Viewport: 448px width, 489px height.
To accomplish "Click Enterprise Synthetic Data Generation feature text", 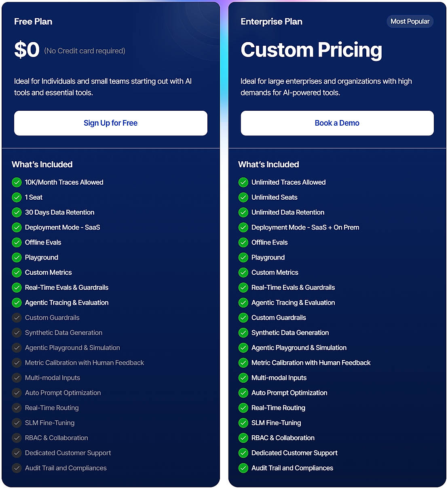I will (290, 333).
